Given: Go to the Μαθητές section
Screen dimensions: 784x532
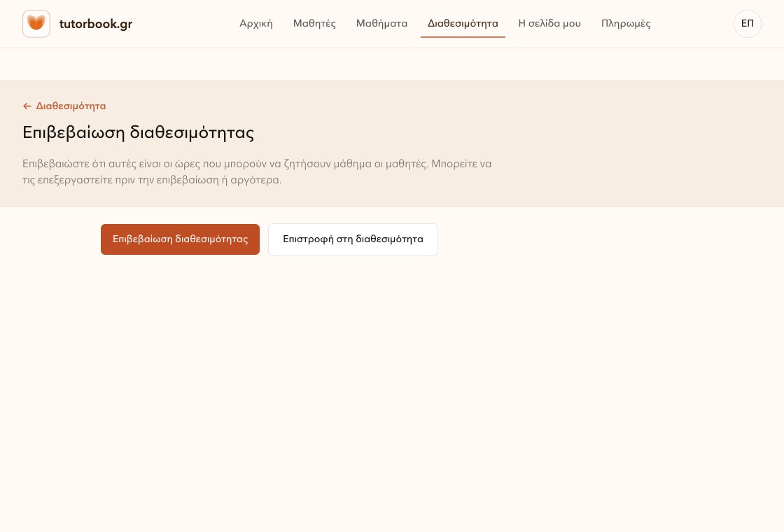Looking at the screenshot, I should 314,24.
